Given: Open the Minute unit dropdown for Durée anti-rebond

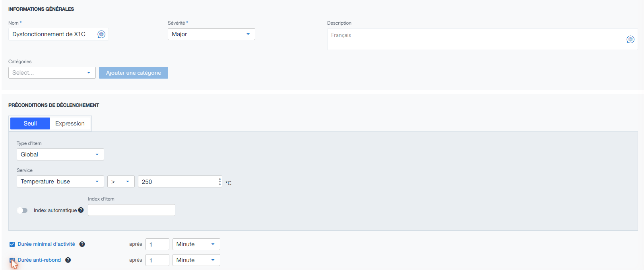Looking at the screenshot, I should click(x=196, y=260).
